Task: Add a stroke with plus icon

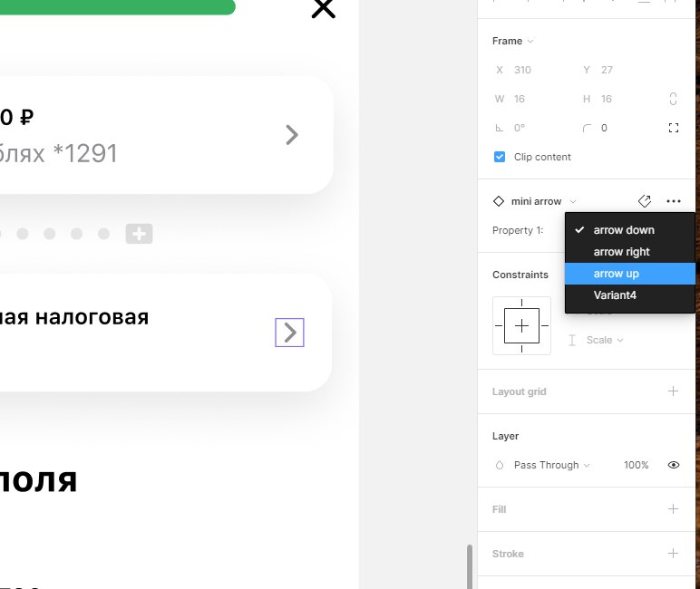Action: (673, 554)
